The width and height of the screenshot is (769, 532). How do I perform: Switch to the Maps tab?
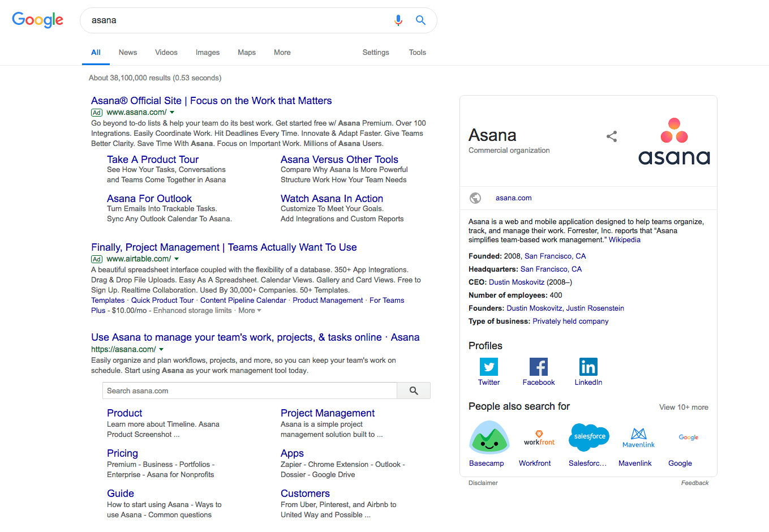tap(247, 53)
